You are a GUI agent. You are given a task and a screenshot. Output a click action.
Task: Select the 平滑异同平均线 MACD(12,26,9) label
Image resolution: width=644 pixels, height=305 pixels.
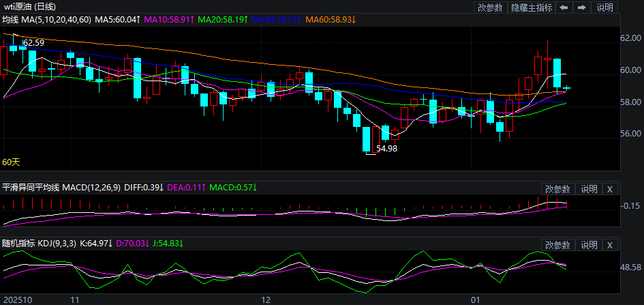[x=61, y=187]
